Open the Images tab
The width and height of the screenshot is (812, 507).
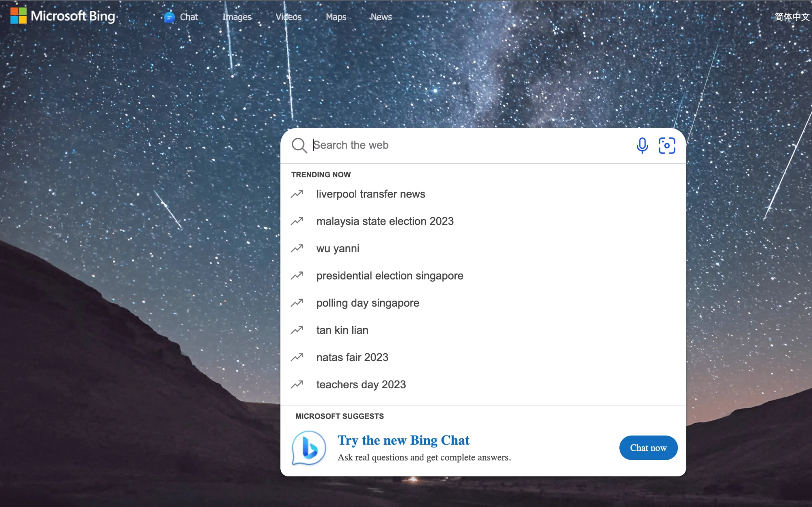(237, 17)
